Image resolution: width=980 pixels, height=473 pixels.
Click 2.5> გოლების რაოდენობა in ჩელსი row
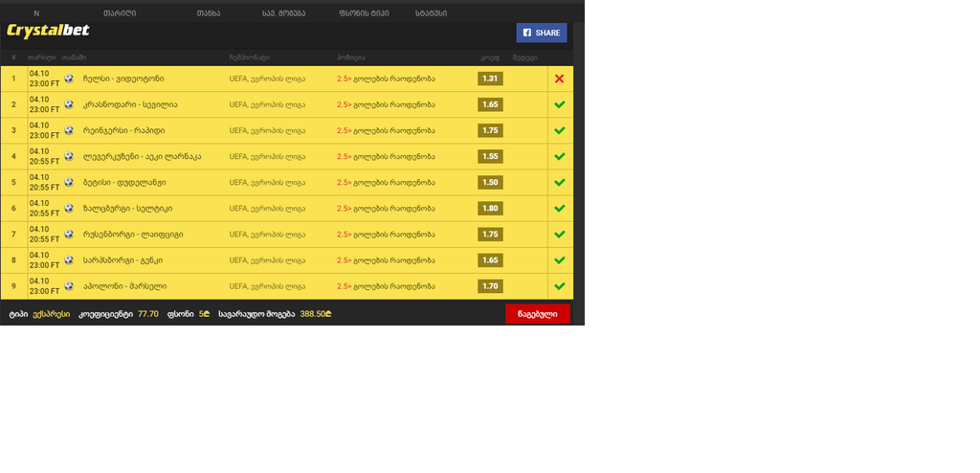(x=386, y=79)
